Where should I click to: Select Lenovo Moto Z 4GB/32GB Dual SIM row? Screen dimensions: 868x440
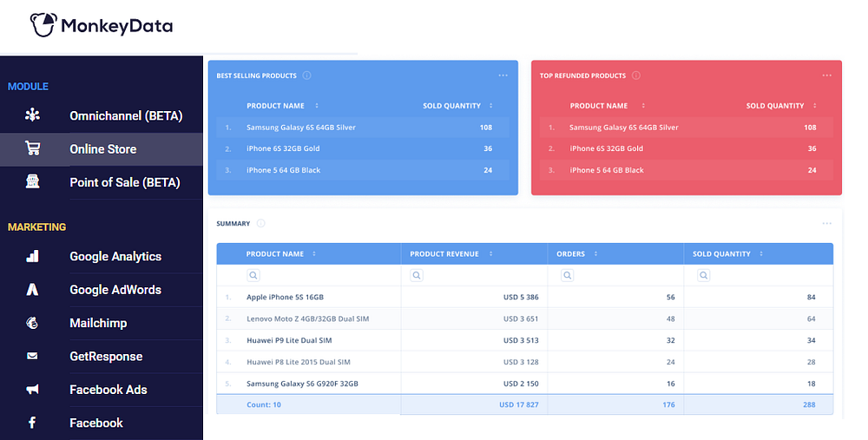(525, 319)
